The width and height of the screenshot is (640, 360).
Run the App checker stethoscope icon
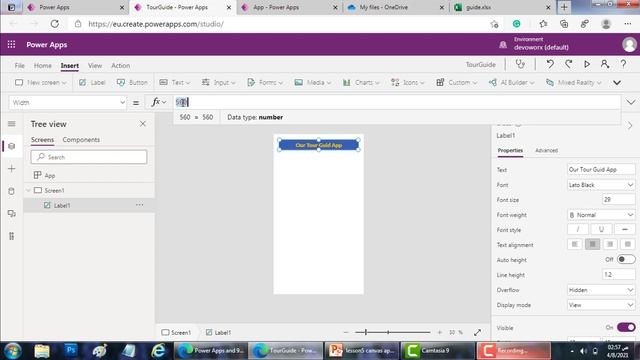click(x=520, y=64)
